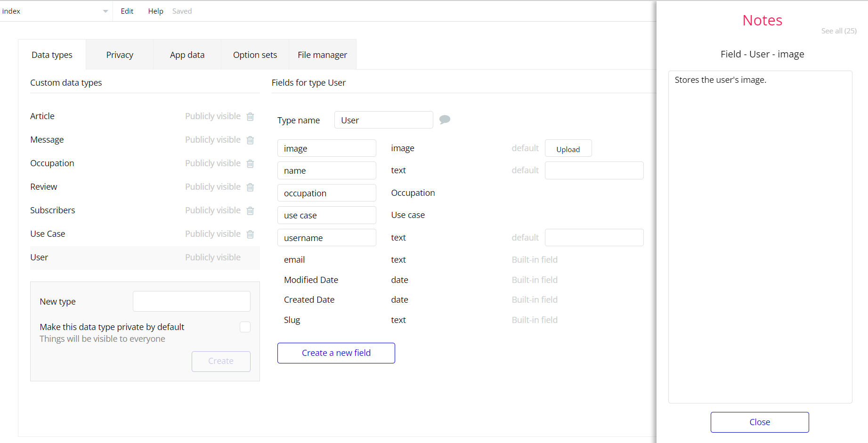Click Create a new field button
This screenshot has height=443, width=868.
(x=336, y=353)
